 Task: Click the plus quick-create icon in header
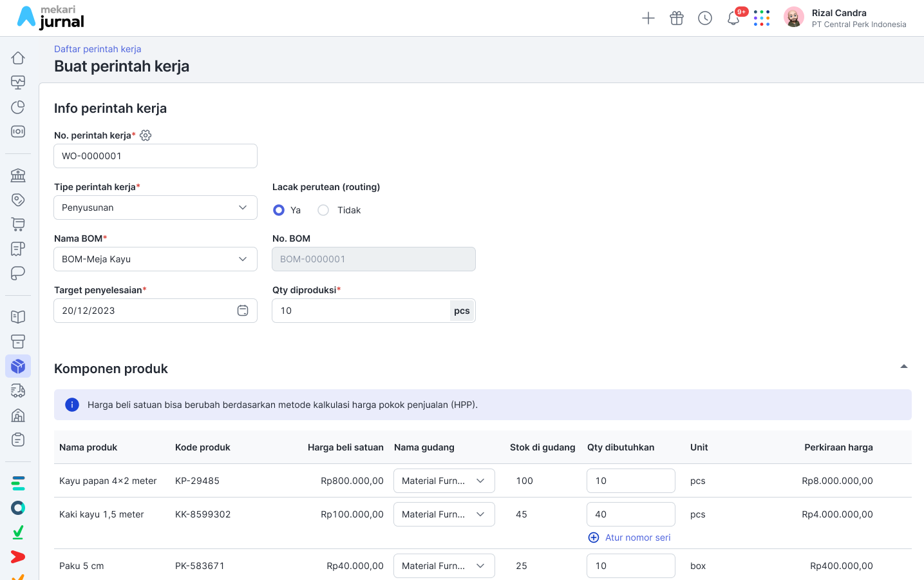pyautogui.click(x=648, y=18)
